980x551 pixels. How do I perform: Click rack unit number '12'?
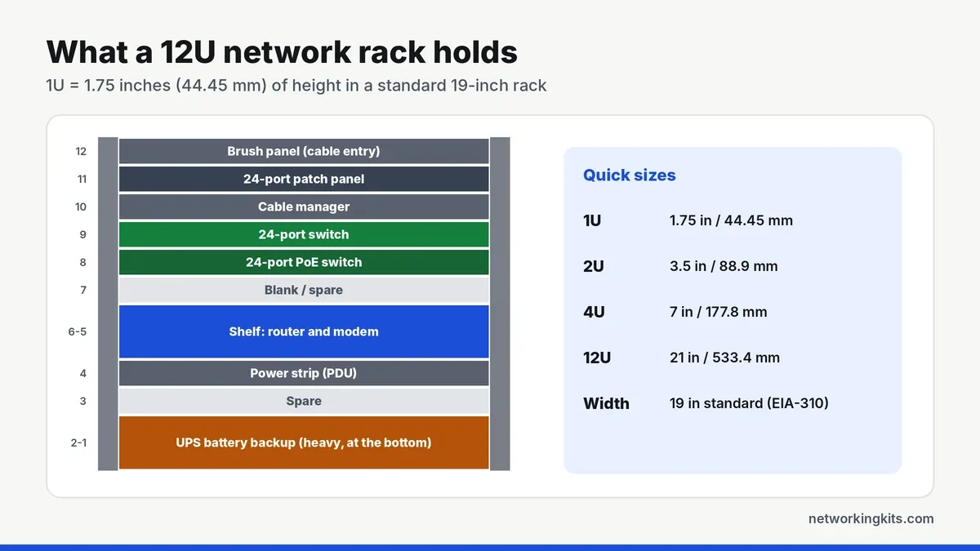(x=80, y=151)
